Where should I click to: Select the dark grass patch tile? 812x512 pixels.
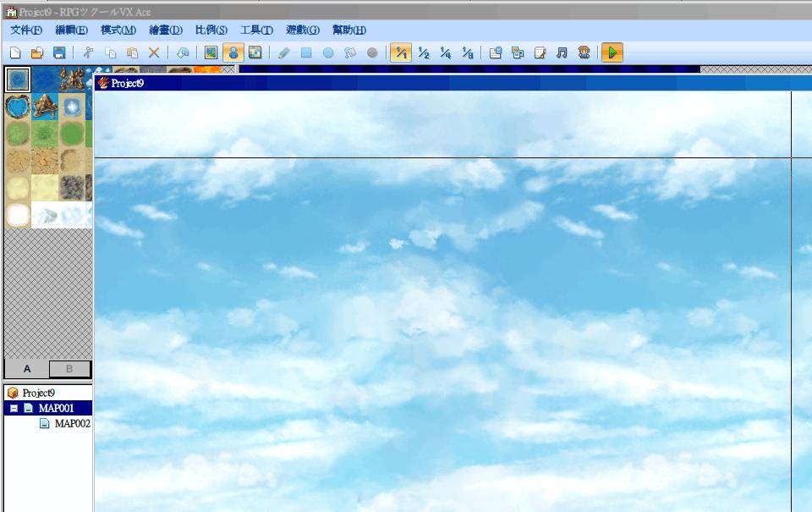pyautogui.click(x=45, y=133)
